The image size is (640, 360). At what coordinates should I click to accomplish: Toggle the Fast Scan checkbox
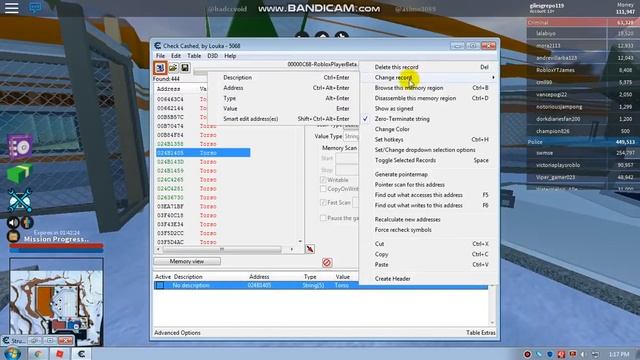coord(323,202)
